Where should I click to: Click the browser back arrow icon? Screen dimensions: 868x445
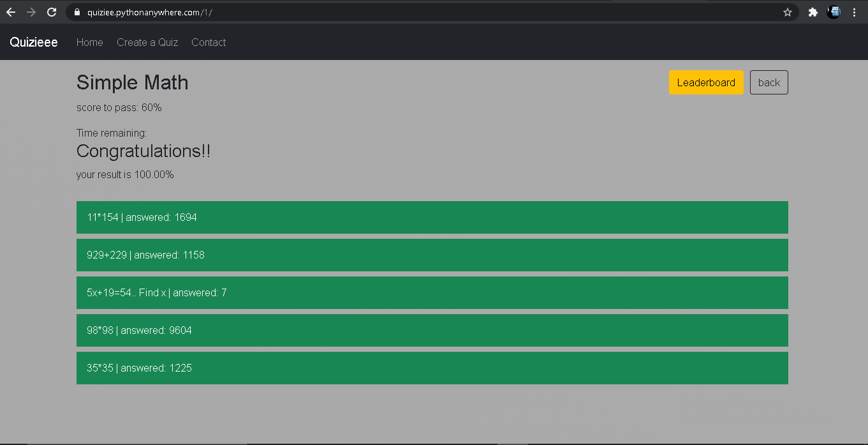pyautogui.click(x=11, y=11)
